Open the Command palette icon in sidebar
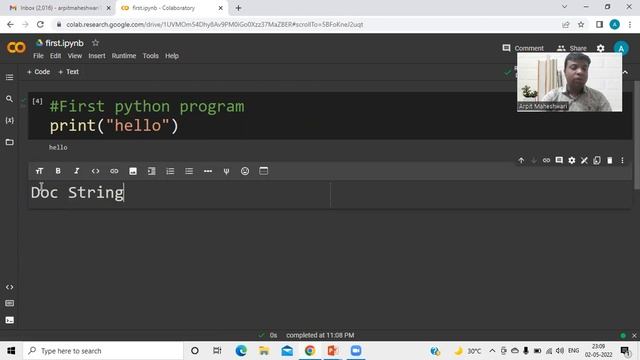 click(9, 303)
